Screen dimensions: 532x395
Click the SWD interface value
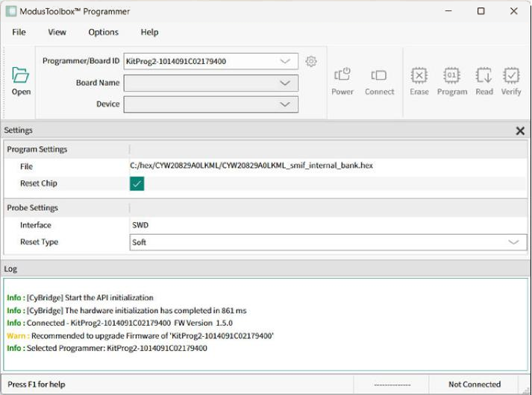pos(140,225)
